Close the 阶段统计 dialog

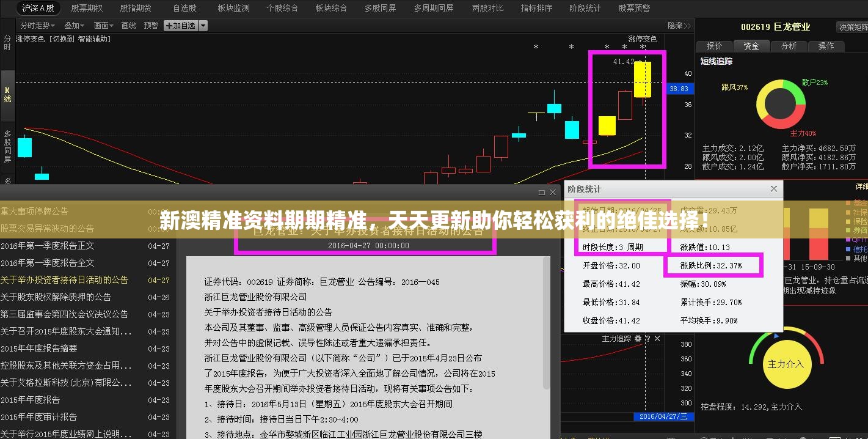[x=773, y=189]
